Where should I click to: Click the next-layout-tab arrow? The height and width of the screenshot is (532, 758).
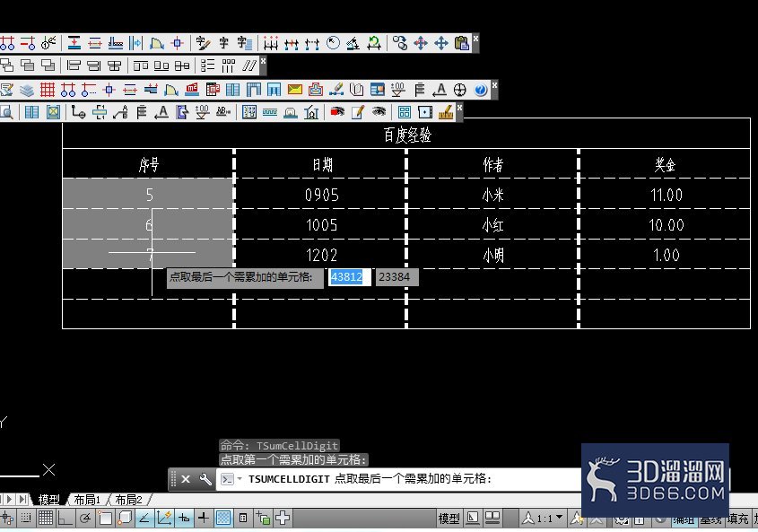(9, 499)
